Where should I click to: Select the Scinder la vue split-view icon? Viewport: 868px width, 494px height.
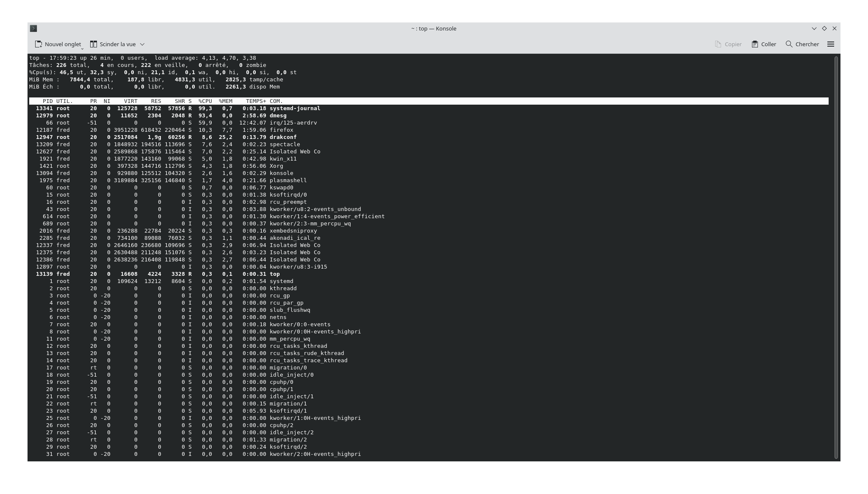point(93,44)
